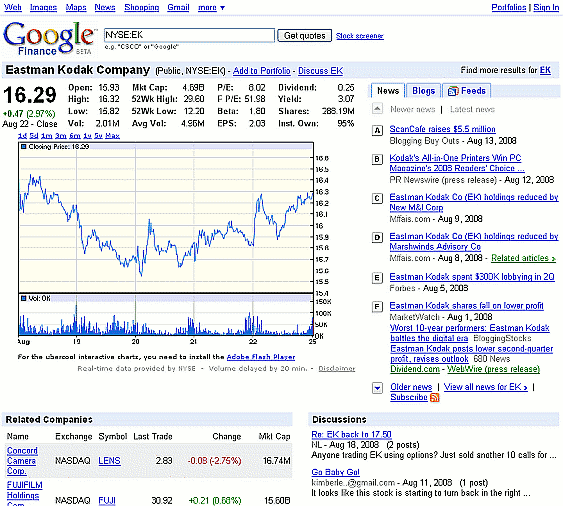
Task: Click the orange RSS icon beside Subscribe
Action: point(435,398)
